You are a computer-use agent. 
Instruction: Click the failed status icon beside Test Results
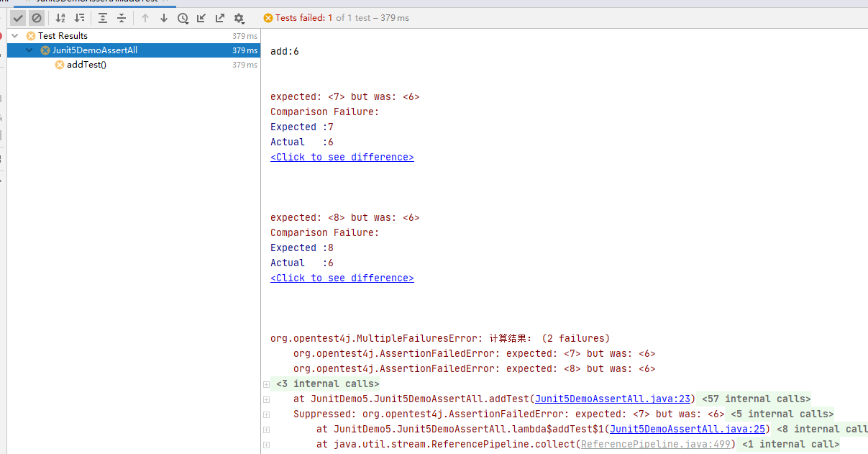[x=31, y=36]
